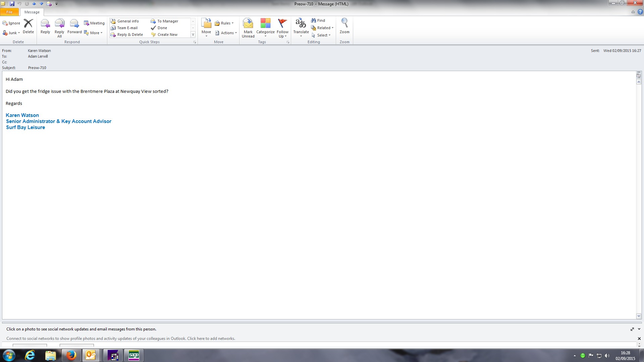Click the Meeting reply icon
Image resolution: width=644 pixels, height=362 pixels.
94,23
